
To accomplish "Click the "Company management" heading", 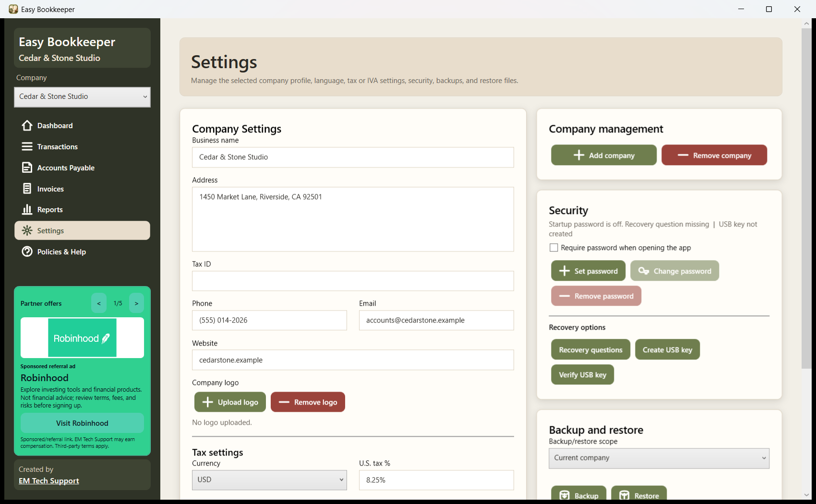I will [x=606, y=129].
